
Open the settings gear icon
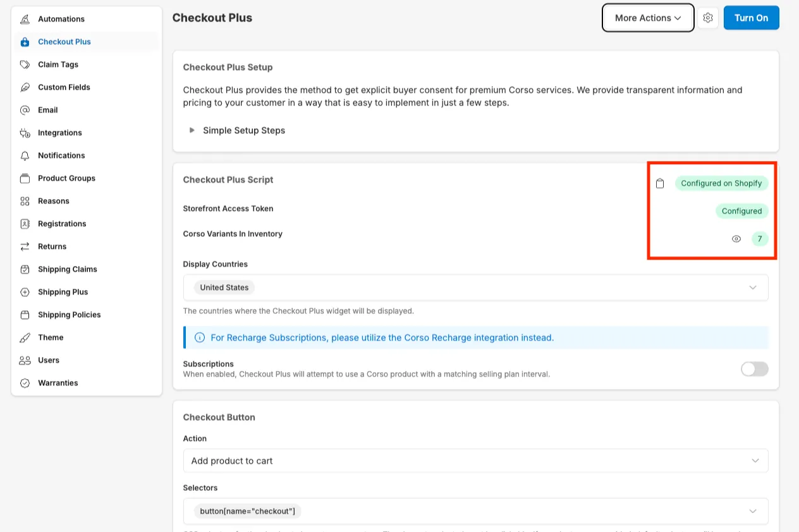click(x=708, y=18)
